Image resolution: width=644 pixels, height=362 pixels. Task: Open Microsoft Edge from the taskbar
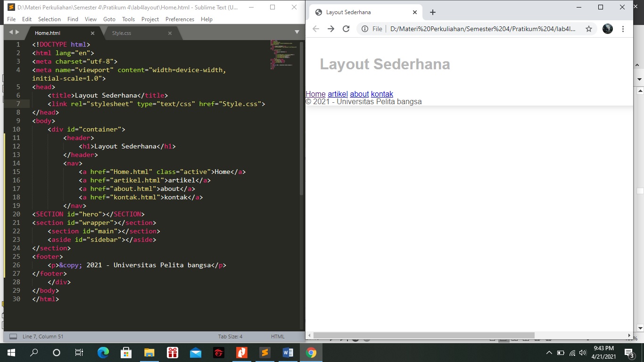tap(103, 352)
